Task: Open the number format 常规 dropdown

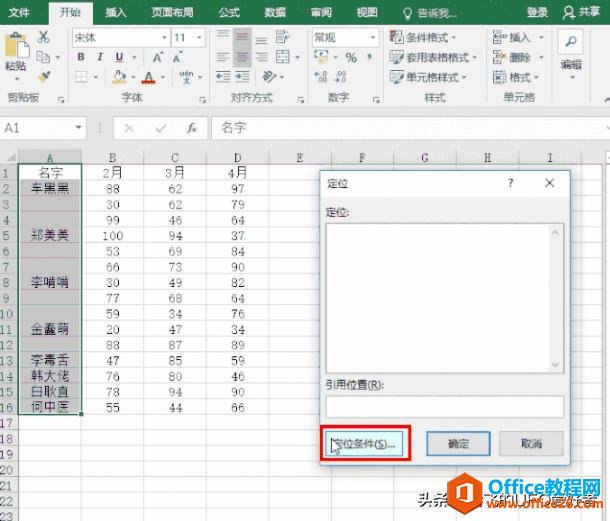Action: (x=373, y=38)
